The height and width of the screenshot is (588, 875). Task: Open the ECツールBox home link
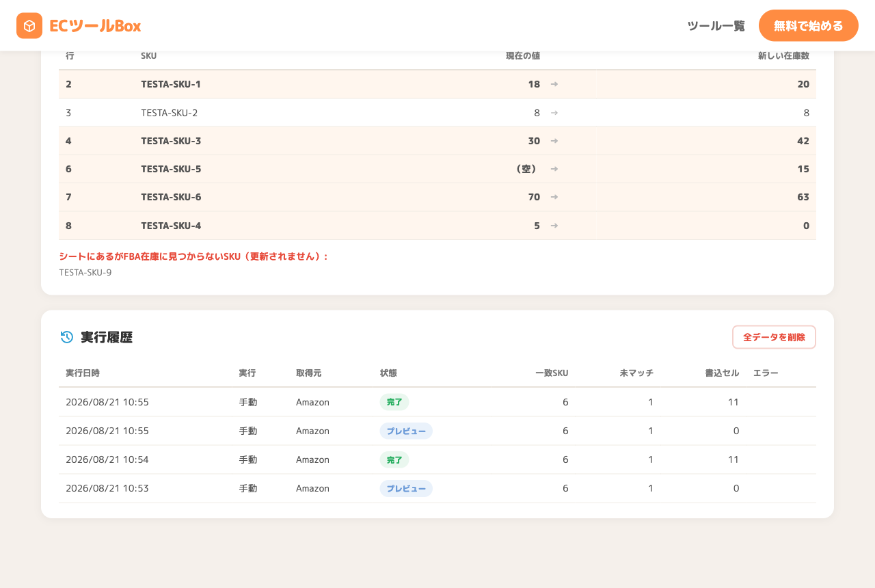pos(79,26)
